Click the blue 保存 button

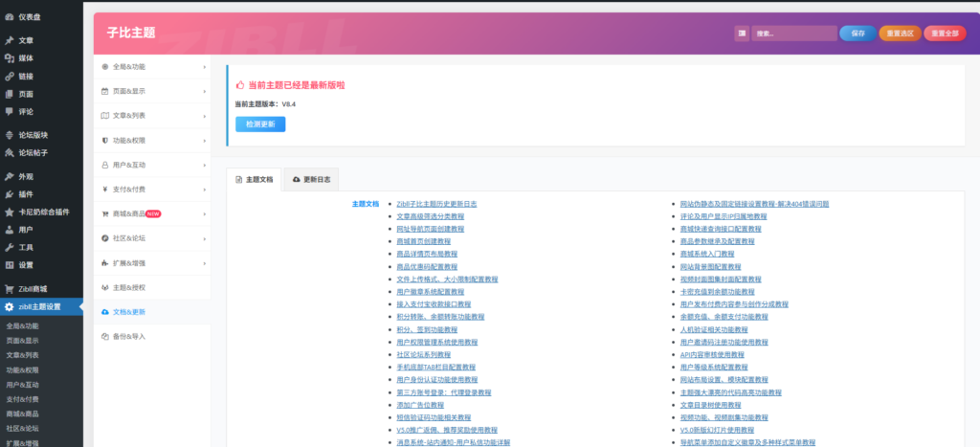coord(857,34)
